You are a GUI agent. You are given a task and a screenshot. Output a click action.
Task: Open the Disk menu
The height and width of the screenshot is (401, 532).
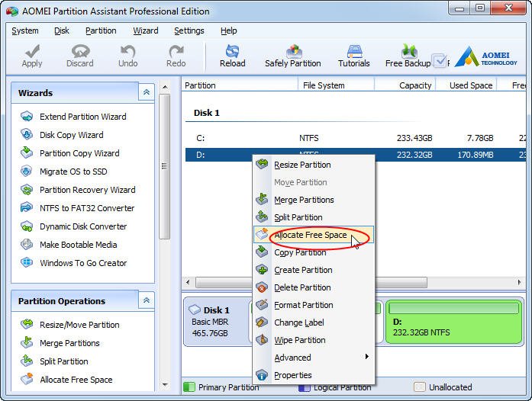click(x=61, y=30)
